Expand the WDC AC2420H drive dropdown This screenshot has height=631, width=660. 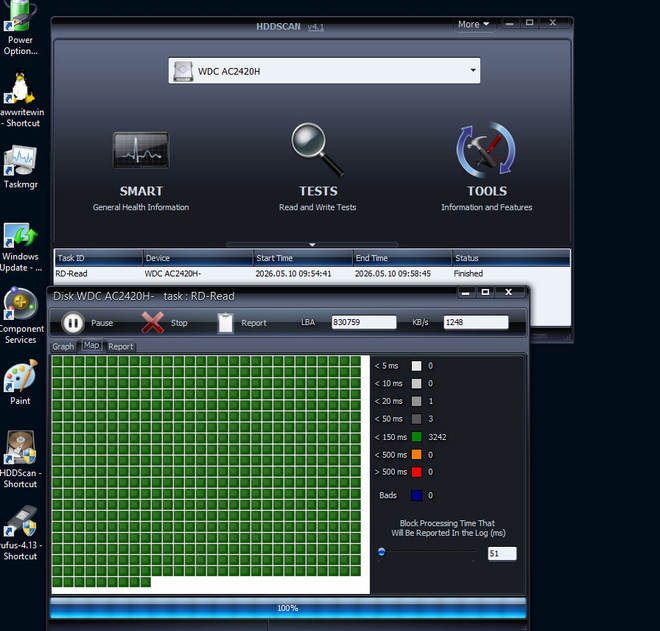pyautogui.click(x=473, y=70)
